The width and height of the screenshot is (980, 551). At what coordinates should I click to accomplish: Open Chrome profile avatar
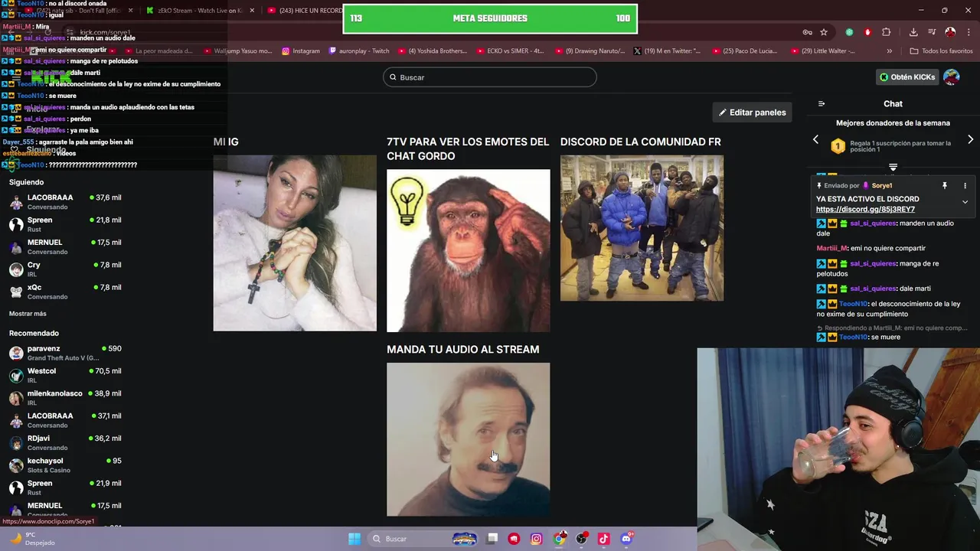[x=950, y=32]
